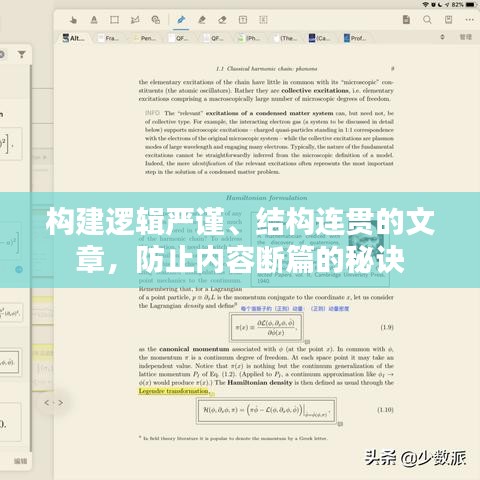Open the document page icon
480x480 pixels.
tap(406, 20)
